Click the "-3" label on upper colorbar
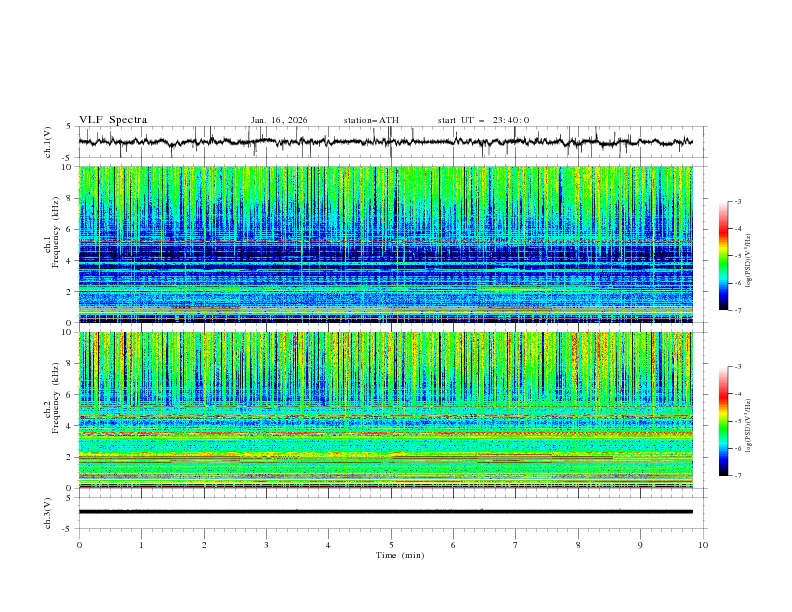 738,201
